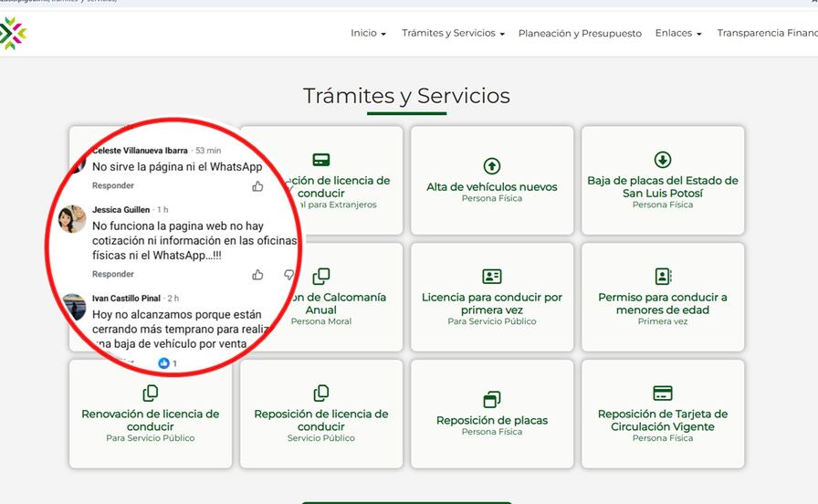The height and width of the screenshot is (504, 818).
Task: Expand the Enlaces dropdown menu
Action: (x=678, y=33)
